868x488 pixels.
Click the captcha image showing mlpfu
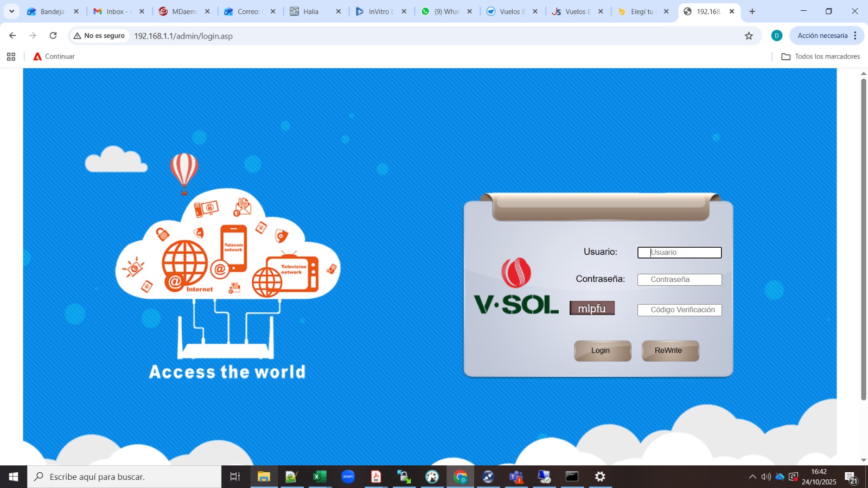592,309
